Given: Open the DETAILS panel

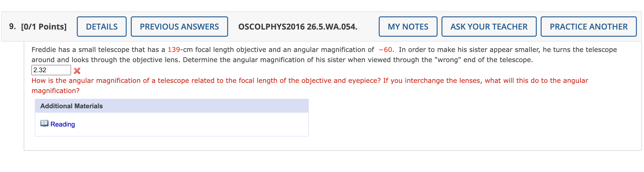Looking at the screenshot, I should (101, 26).
